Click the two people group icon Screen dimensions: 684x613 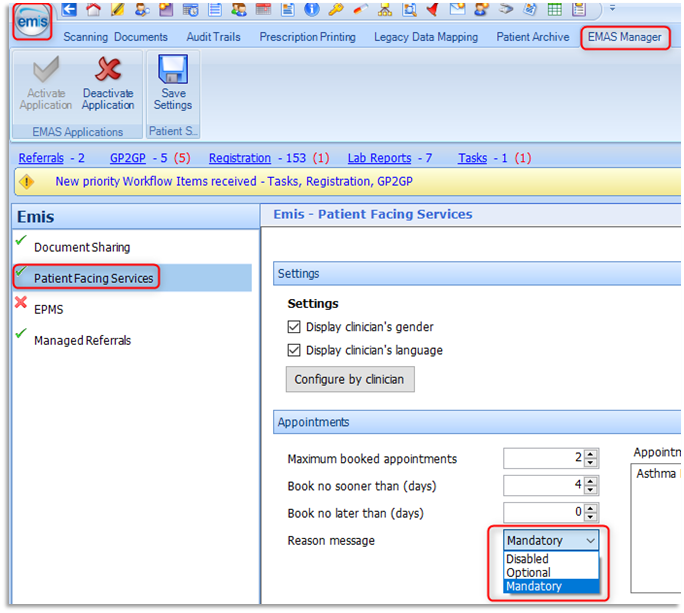(239, 9)
